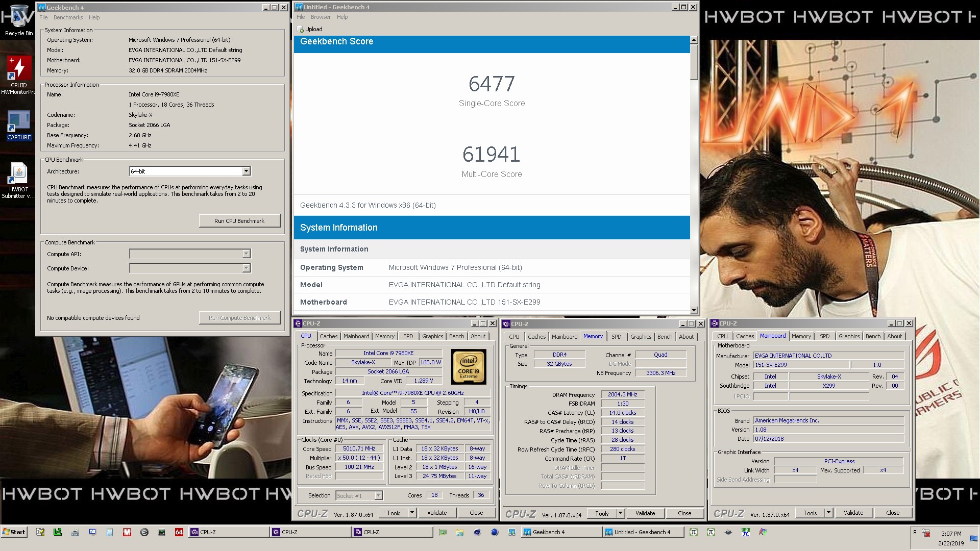
Task: Click the Core Speed 5010.71 MHz field
Action: click(359, 449)
